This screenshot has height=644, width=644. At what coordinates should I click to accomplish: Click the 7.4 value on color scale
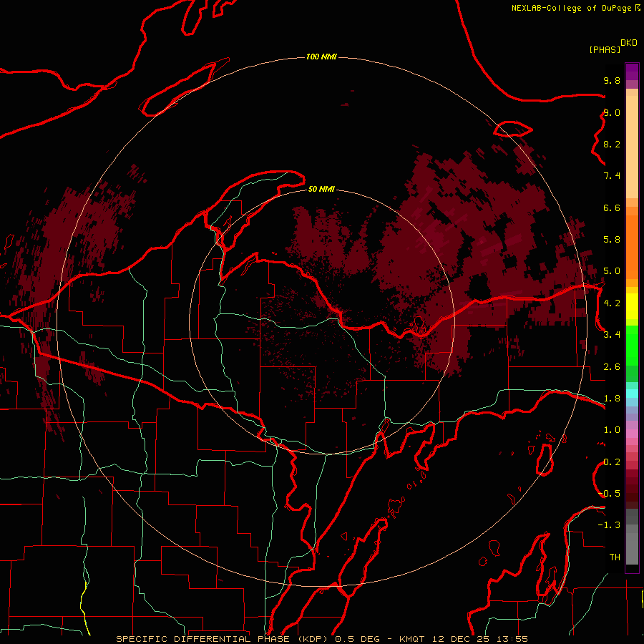pyautogui.click(x=612, y=176)
